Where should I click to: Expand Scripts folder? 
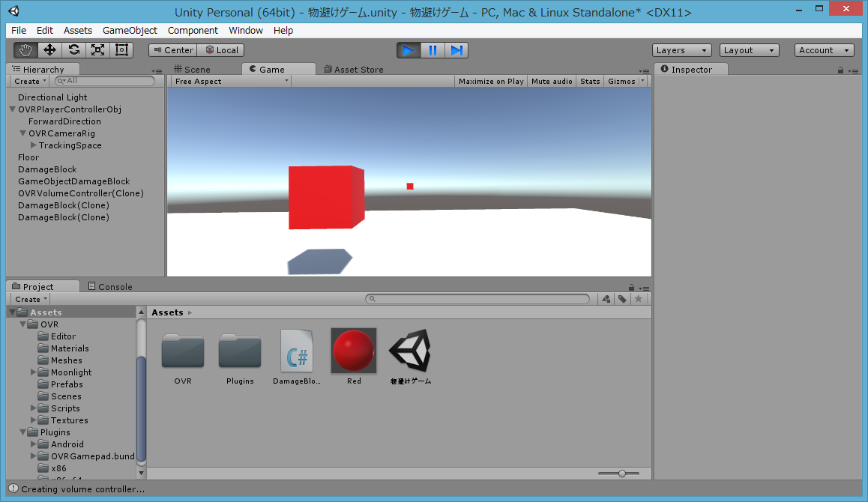point(33,408)
